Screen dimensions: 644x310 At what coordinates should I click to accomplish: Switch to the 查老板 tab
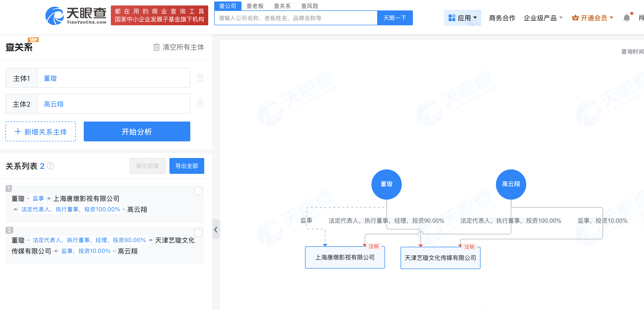click(255, 6)
